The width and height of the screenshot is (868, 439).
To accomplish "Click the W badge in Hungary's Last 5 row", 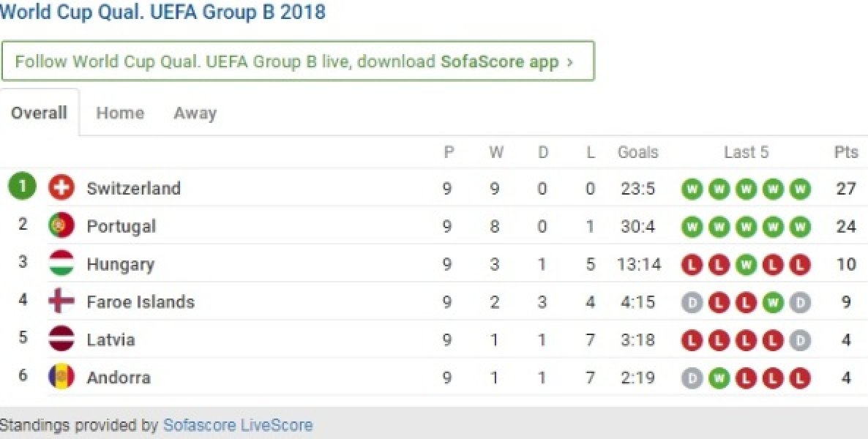I will coord(746,264).
